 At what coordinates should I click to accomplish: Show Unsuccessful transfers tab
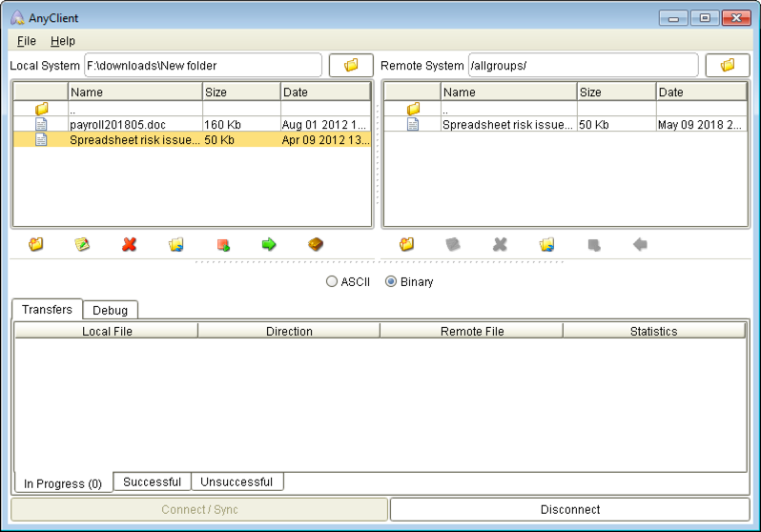coord(237,481)
